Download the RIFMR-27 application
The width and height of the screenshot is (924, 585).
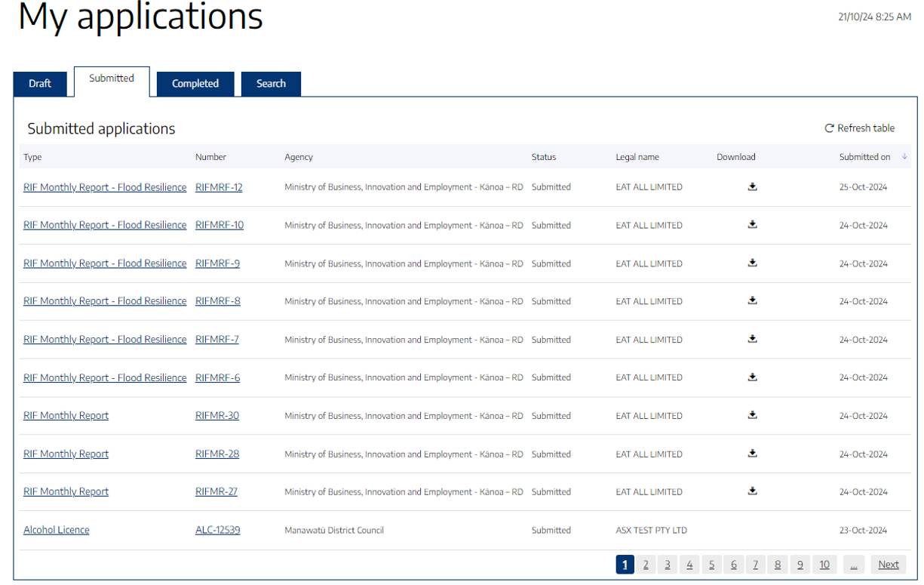(752, 491)
